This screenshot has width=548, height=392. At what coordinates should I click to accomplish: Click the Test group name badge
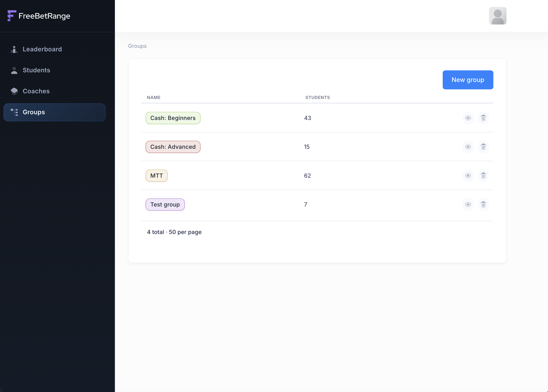(x=165, y=205)
